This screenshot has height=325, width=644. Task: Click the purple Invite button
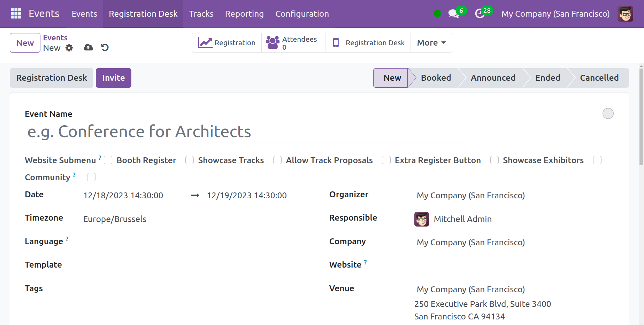coord(113,78)
